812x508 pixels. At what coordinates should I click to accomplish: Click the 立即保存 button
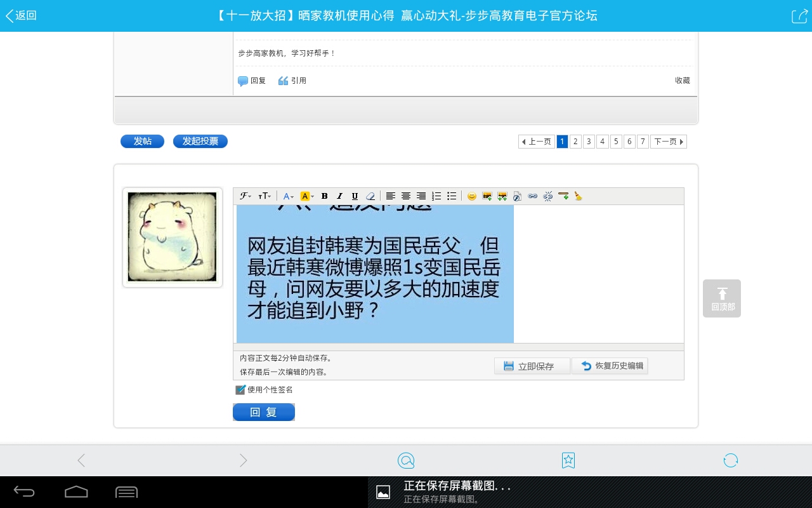(x=532, y=366)
